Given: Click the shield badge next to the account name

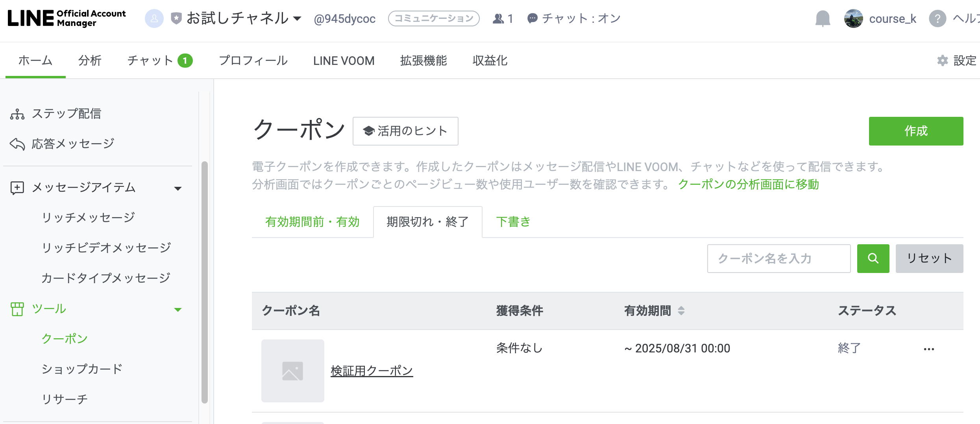Looking at the screenshot, I should click(x=176, y=18).
